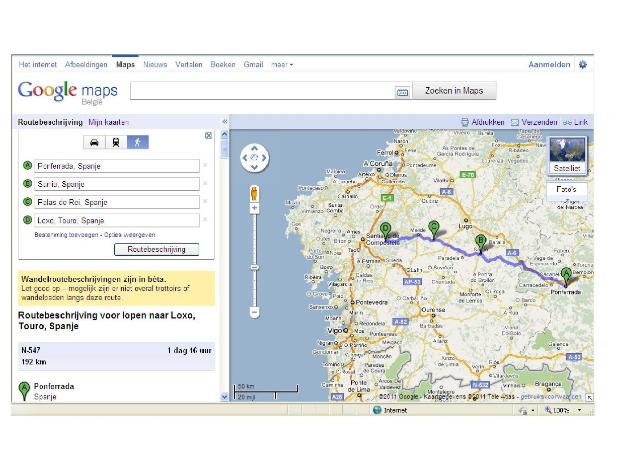The width and height of the screenshot is (640, 452).
Task: Remove the Sarria destination
Action: pos(205,184)
